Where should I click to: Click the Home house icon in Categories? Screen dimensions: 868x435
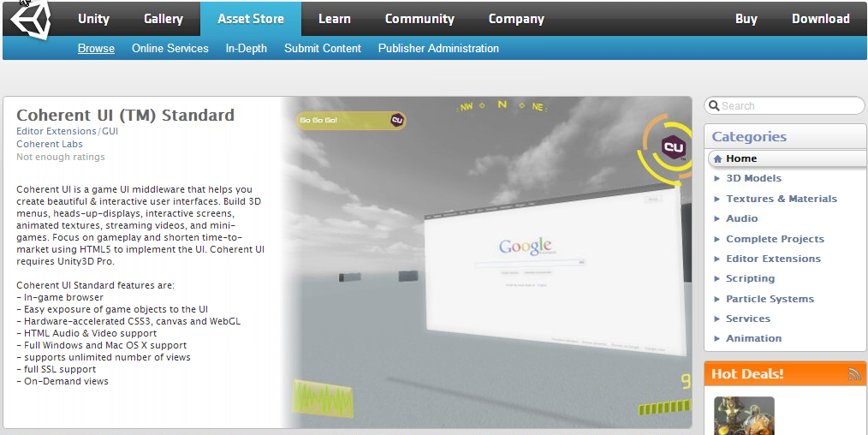coord(717,158)
